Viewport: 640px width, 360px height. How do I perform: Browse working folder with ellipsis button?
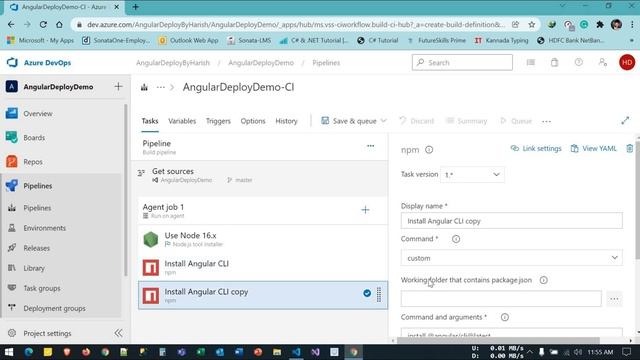[x=614, y=299]
